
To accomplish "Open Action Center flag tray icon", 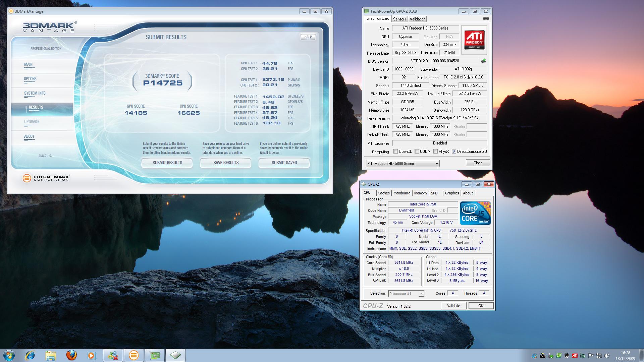I will click(591, 356).
